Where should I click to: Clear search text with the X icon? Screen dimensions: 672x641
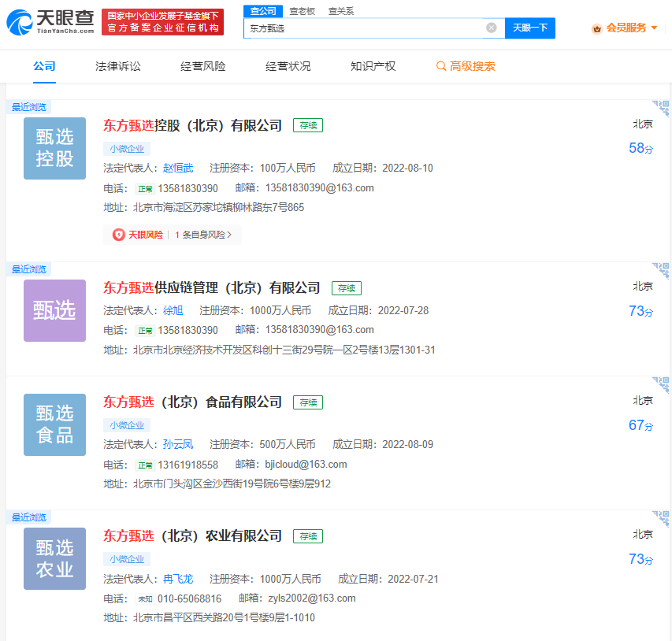(x=491, y=28)
